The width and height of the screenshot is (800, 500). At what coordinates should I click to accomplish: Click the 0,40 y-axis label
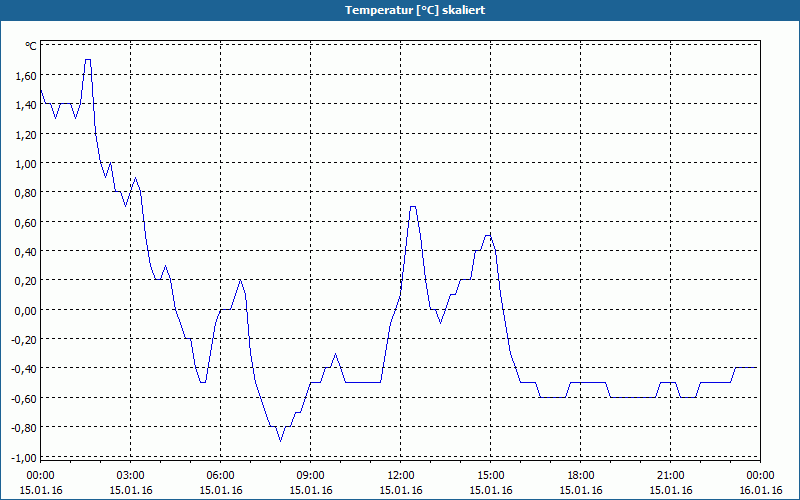(x=27, y=251)
